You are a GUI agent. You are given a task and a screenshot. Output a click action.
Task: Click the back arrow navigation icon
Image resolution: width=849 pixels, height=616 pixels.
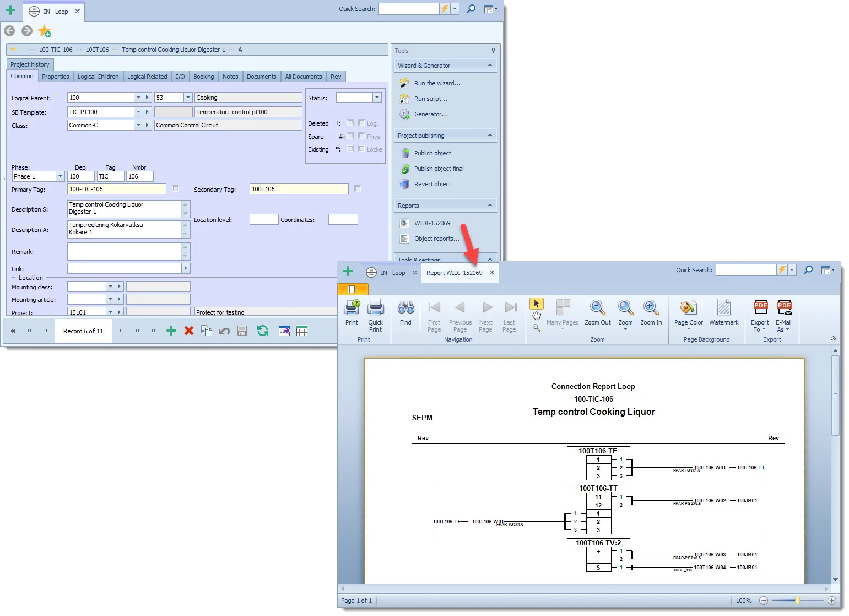9,30
